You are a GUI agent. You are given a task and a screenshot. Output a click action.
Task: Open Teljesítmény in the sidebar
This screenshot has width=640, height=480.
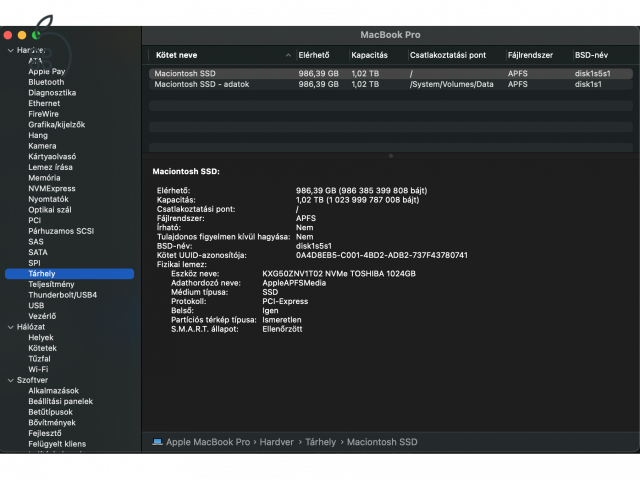tap(51, 284)
